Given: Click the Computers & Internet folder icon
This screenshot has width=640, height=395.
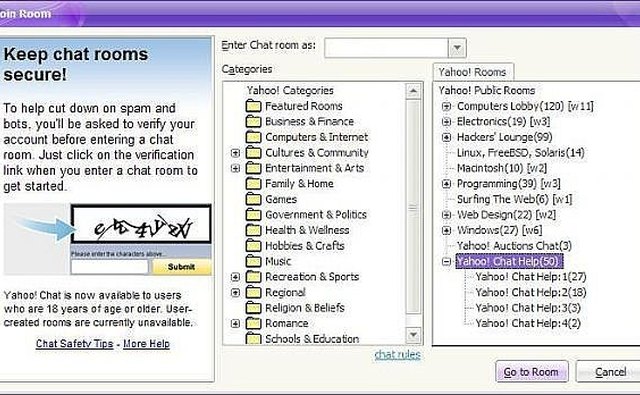Looking at the screenshot, I should [253, 138].
